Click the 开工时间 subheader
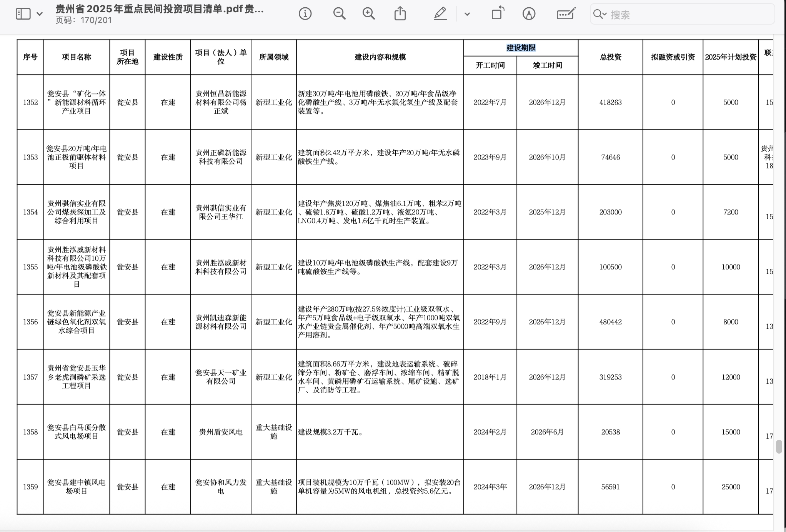786x532 pixels. point(490,65)
